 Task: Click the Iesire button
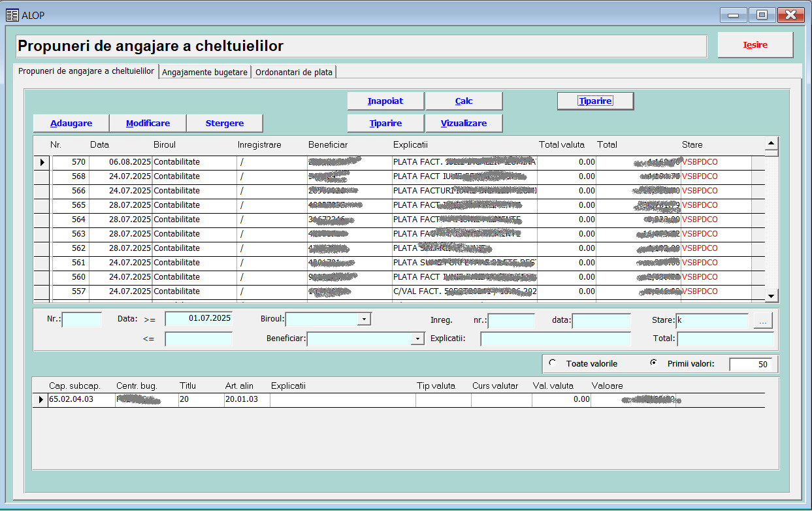coord(755,45)
